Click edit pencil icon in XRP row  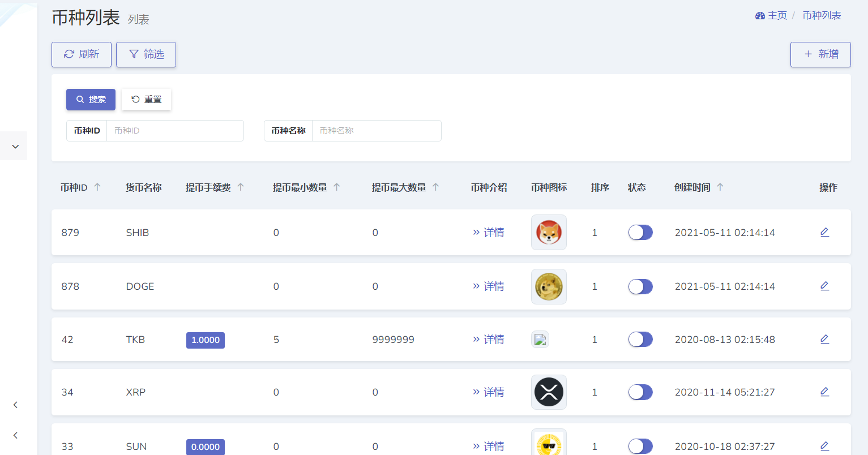tap(824, 392)
